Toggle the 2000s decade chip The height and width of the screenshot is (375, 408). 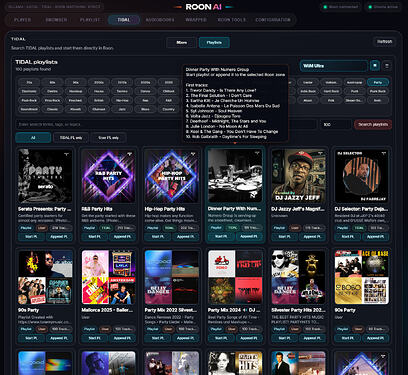tap(99, 82)
